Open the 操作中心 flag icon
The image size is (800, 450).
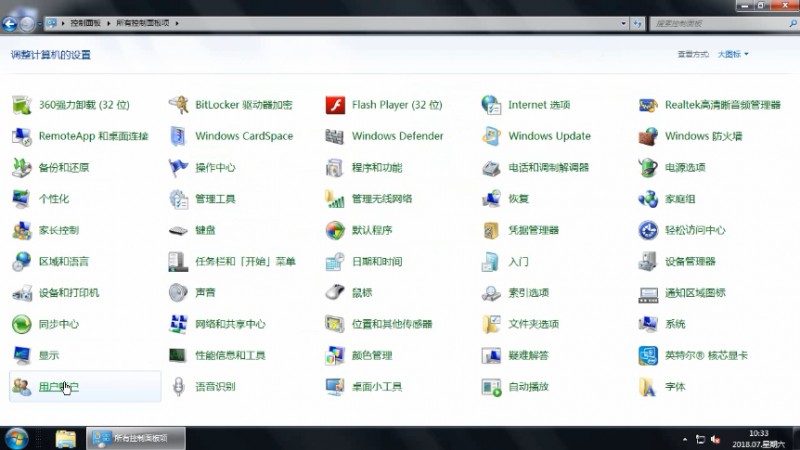(x=179, y=167)
